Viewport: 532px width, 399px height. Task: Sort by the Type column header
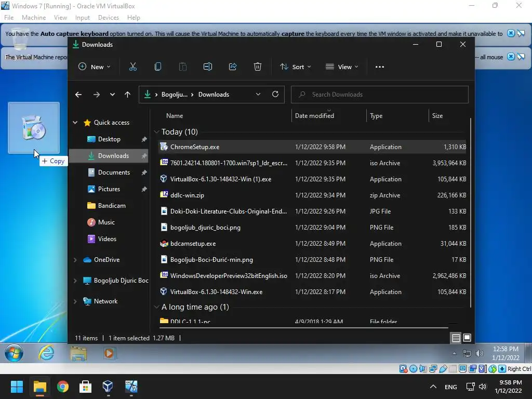coord(376,116)
